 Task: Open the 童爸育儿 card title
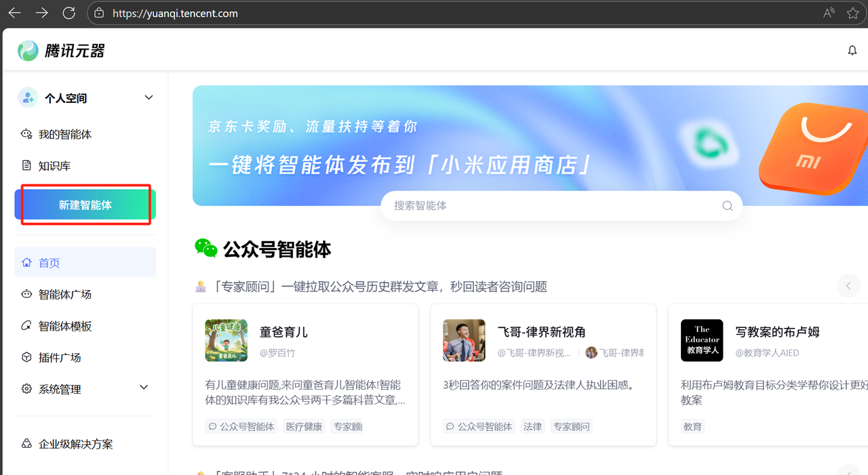point(283,332)
